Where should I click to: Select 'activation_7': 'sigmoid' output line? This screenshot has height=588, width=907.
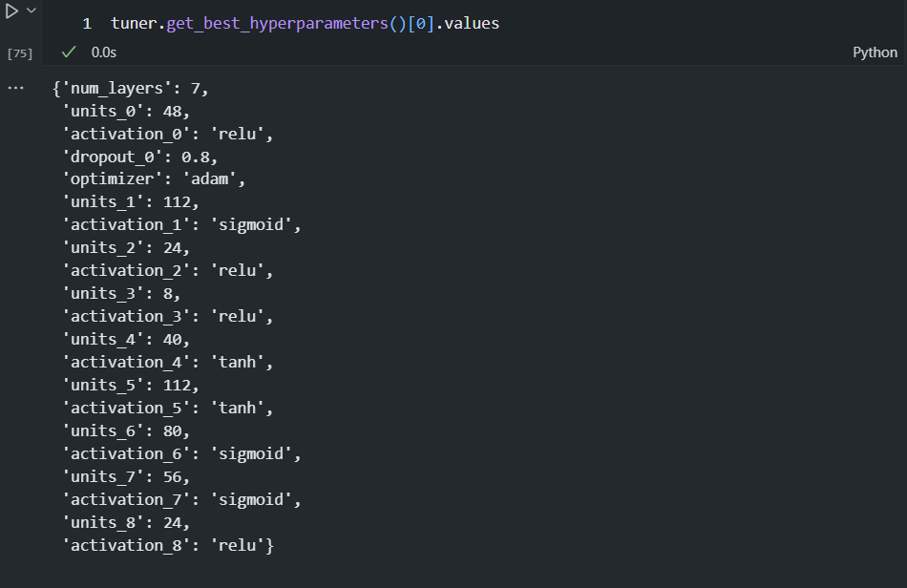click(x=181, y=500)
